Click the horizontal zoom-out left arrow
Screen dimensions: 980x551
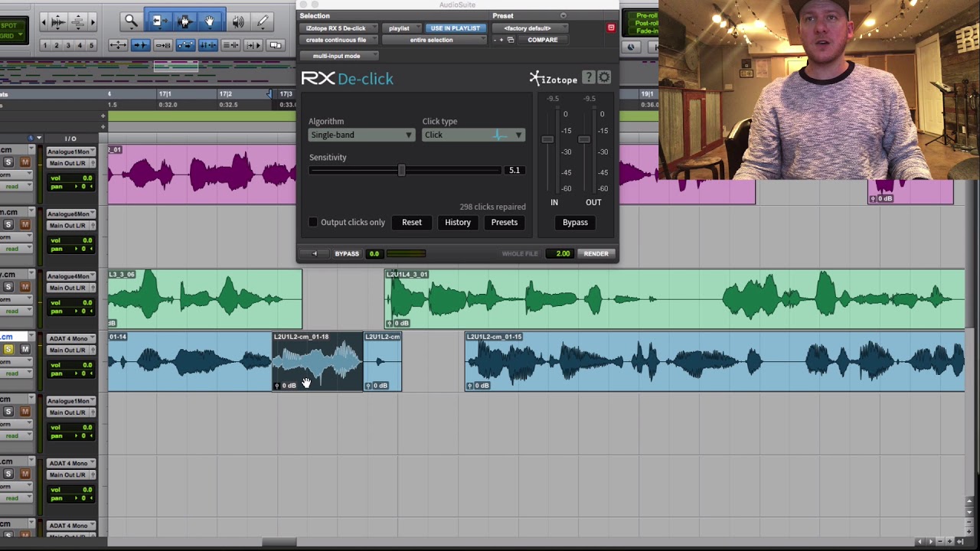point(44,22)
